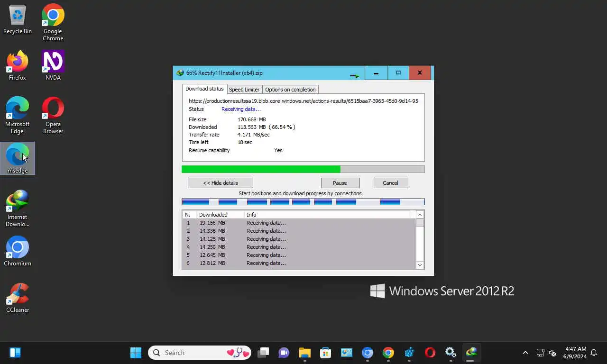Cancel the download

391,183
